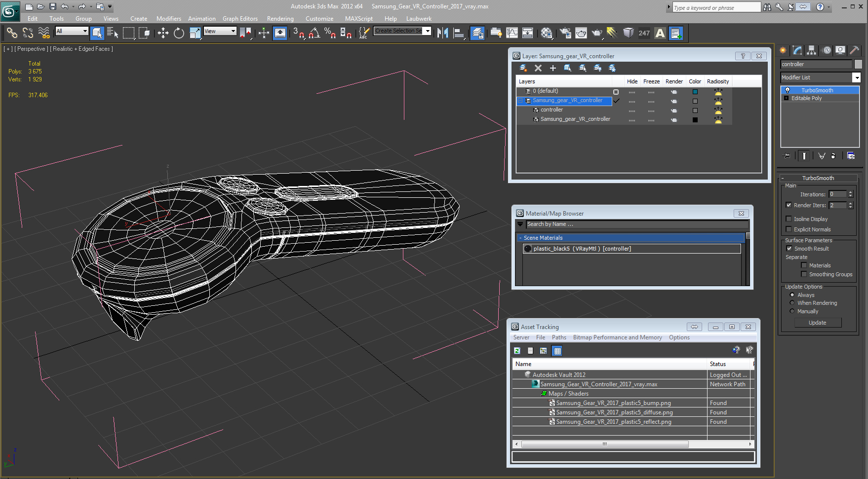This screenshot has height=479, width=868.
Task: Click the color swatch for 0 (default) layer
Action: tap(695, 92)
